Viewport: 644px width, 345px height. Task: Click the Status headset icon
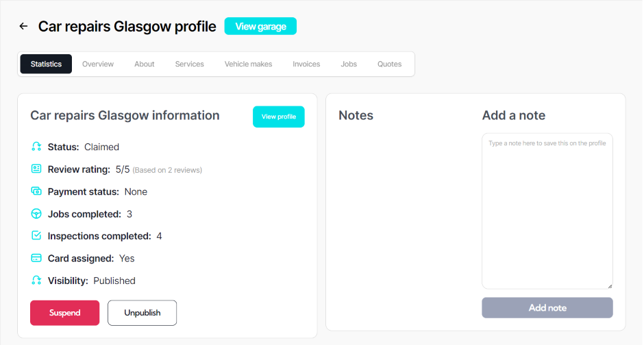pos(36,147)
